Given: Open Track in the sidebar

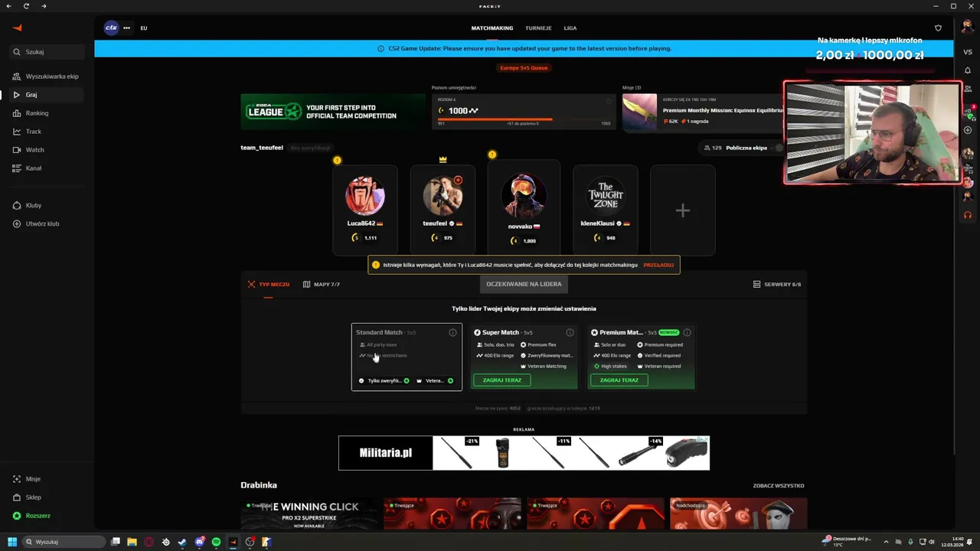Looking at the screenshot, I should [x=47, y=132].
